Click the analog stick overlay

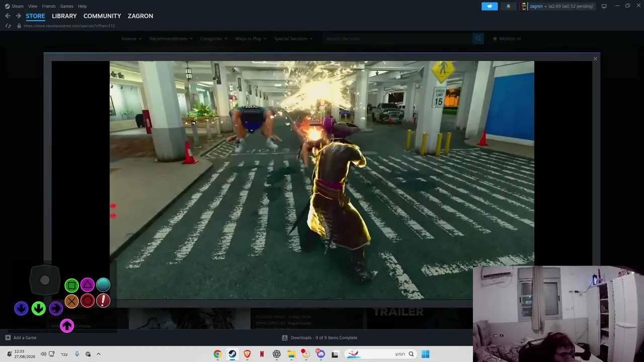tap(45, 281)
